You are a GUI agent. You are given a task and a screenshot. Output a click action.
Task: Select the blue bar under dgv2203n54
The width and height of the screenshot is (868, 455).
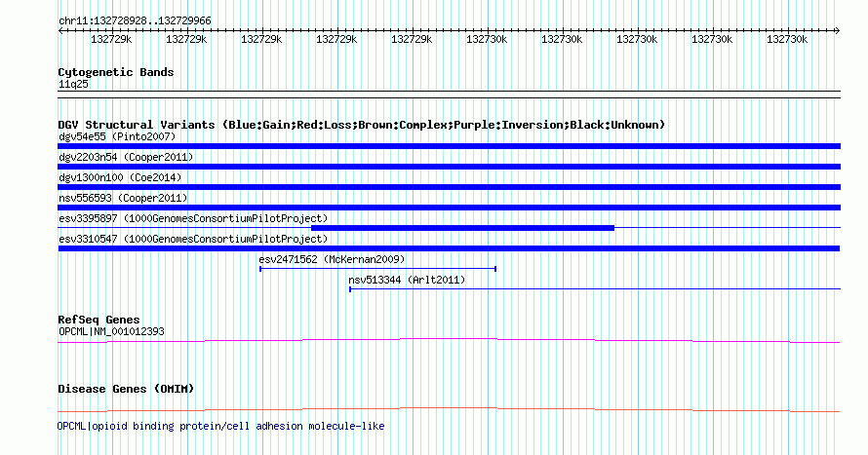coord(449,167)
